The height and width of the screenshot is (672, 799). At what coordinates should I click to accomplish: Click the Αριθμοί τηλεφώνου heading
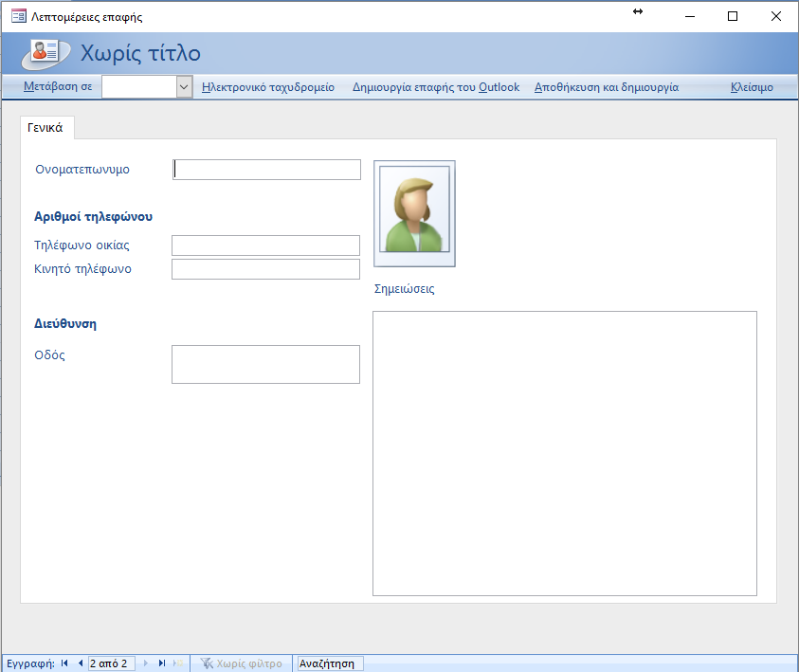93,216
